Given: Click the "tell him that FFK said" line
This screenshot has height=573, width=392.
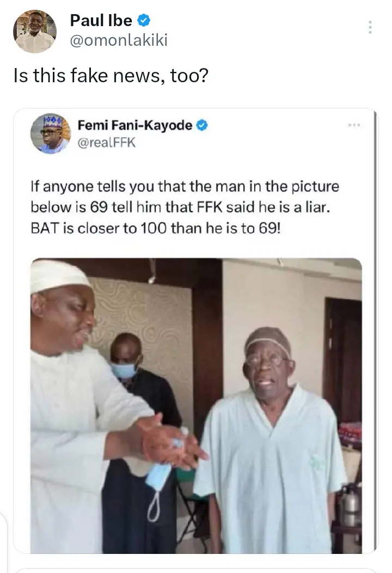Looking at the screenshot, I should click(x=209, y=207).
